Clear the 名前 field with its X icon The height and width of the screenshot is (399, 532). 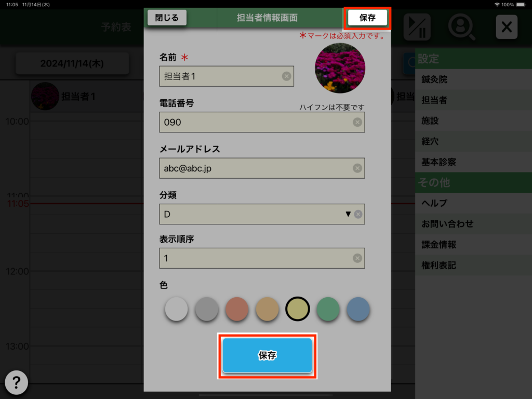286,76
